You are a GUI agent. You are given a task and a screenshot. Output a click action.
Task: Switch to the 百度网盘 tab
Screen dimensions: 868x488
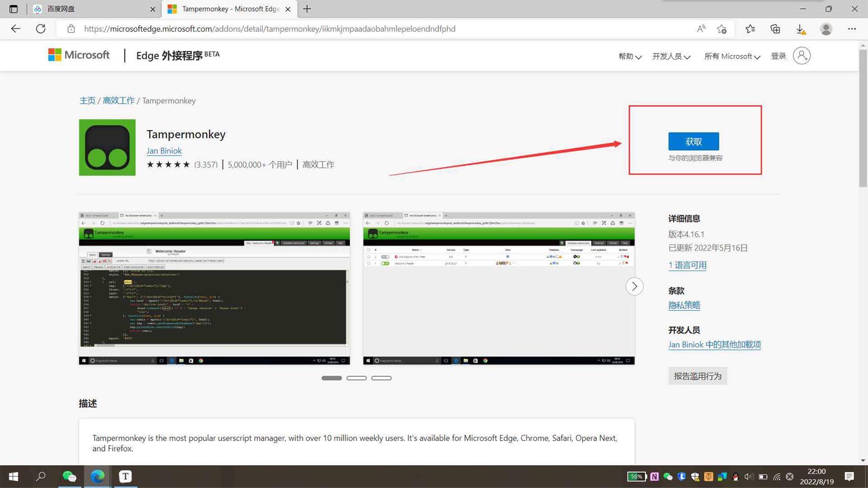pyautogui.click(x=94, y=9)
